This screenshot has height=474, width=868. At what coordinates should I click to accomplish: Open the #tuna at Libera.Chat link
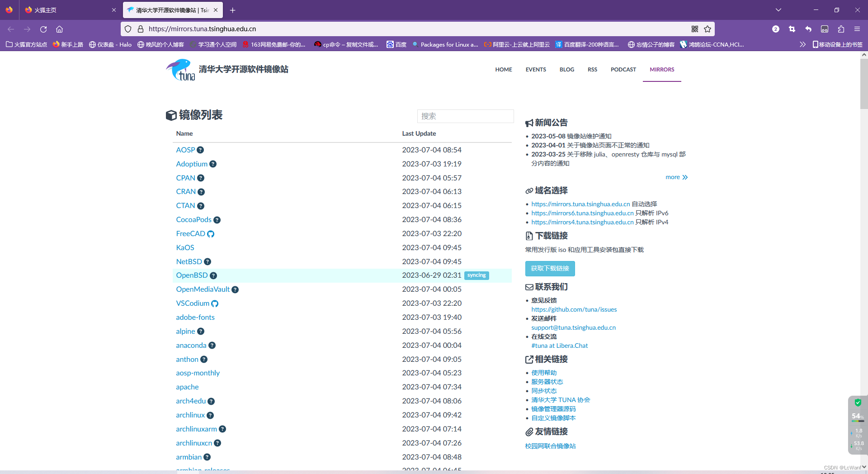point(559,346)
